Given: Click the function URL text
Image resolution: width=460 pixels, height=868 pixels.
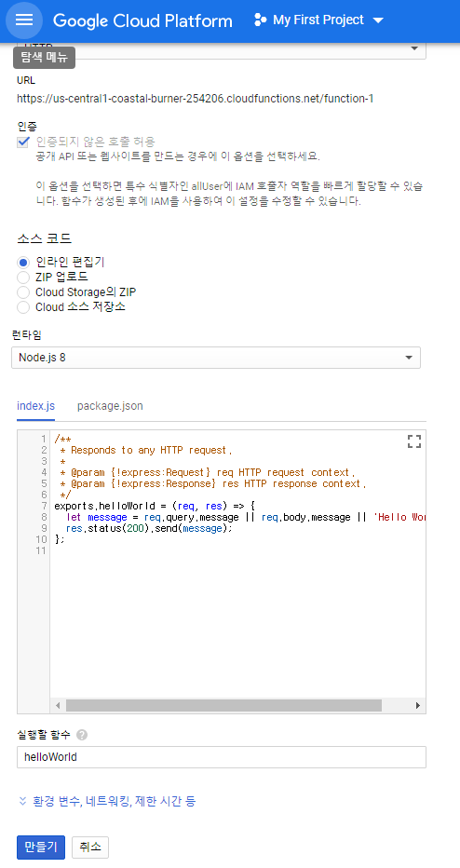Looking at the screenshot, I should pyautogui.click(x=195, y=99).
